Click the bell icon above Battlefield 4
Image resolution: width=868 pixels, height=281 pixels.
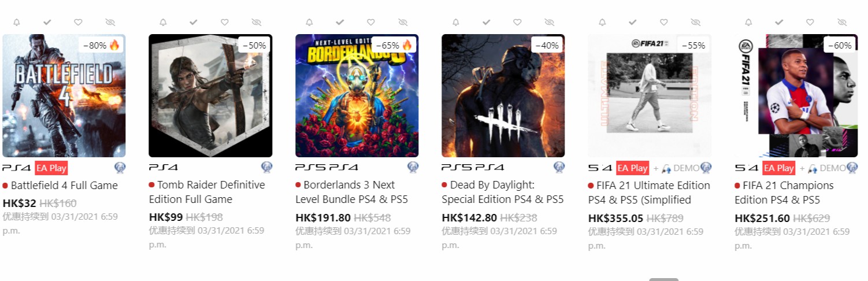17,23
